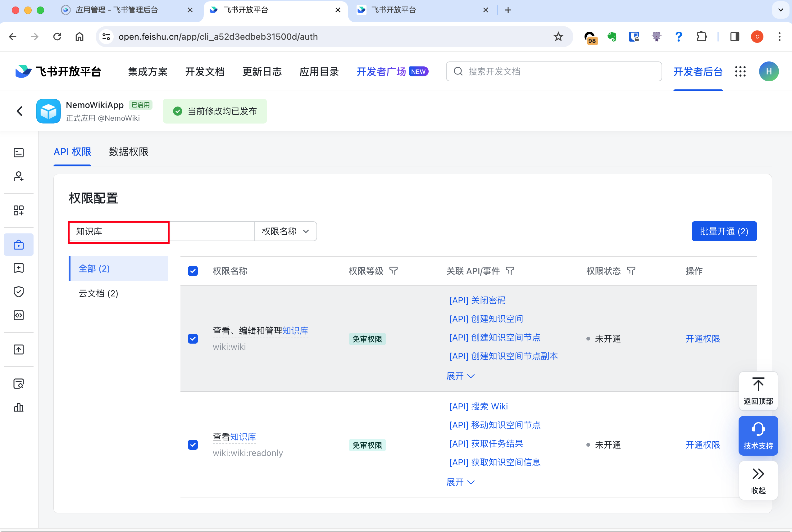Focus the 搜索开发文档 search box

point(554,72)
